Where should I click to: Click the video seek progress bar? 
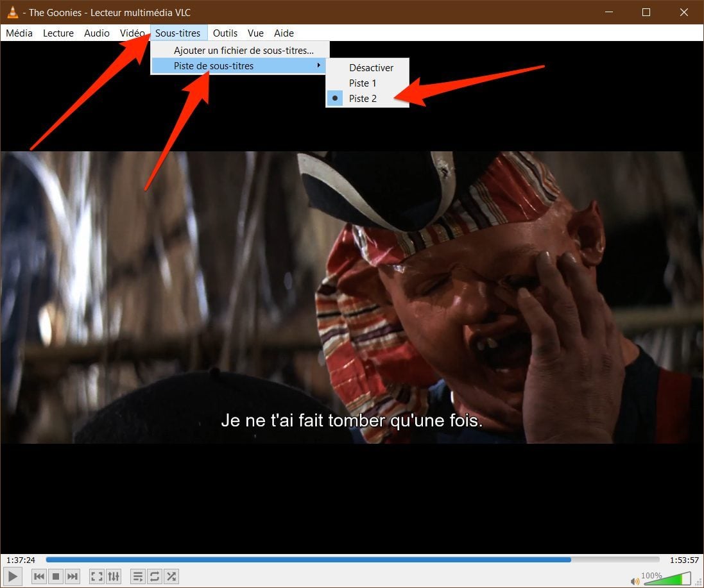point(352,560)
